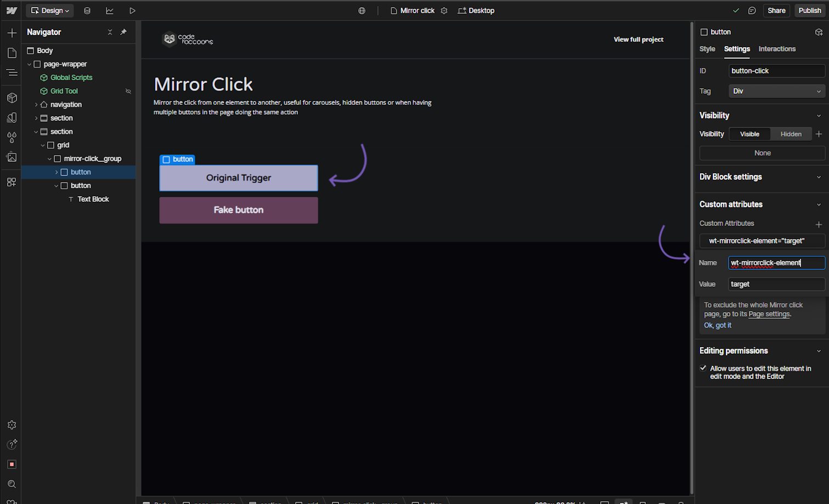This screenshot has height=504, width=829.
Task: Click the component icon in button panel header
Action: [x=819, y=32]
